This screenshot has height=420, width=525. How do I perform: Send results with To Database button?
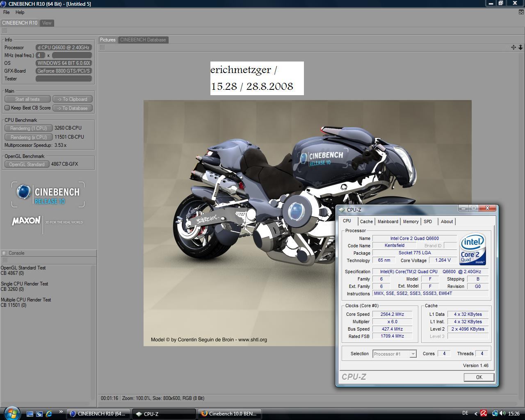click(x=72, y=108)
